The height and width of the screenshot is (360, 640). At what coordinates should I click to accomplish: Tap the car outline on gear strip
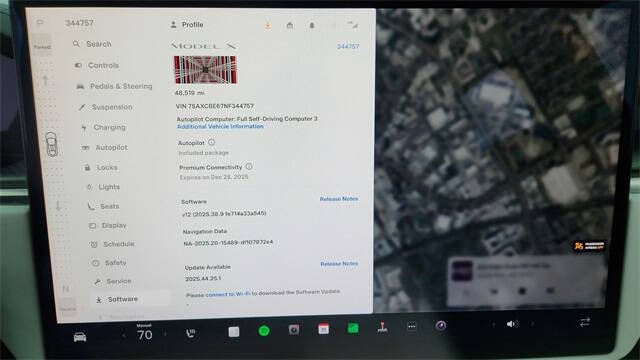[52, 144]
